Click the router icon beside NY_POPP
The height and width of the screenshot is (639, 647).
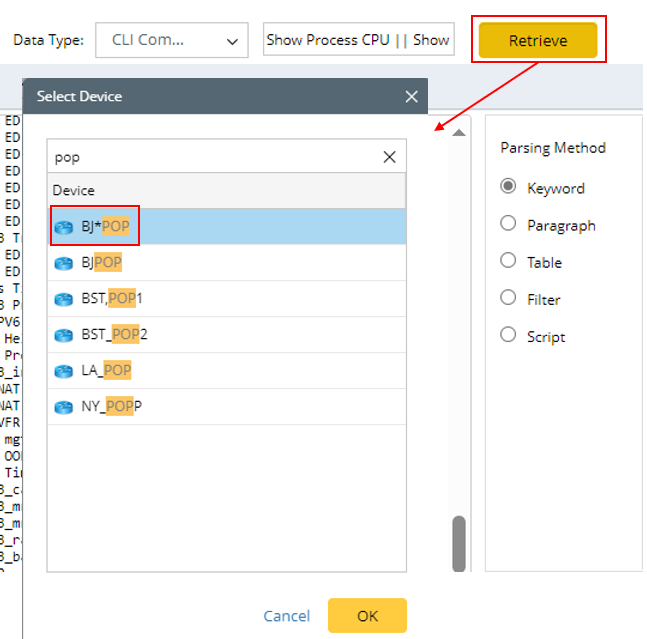click(x=65, y=407)
